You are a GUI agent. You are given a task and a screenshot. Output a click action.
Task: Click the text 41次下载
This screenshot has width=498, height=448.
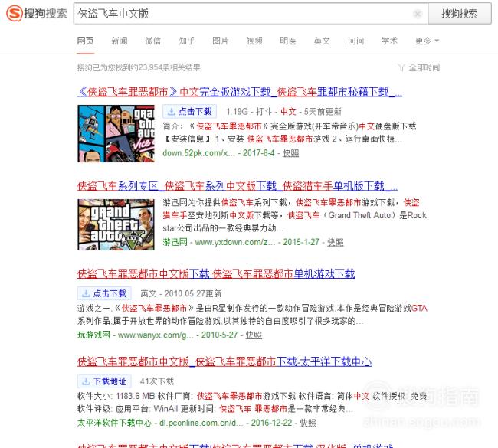pyautogui.click(x=157, y=381)
